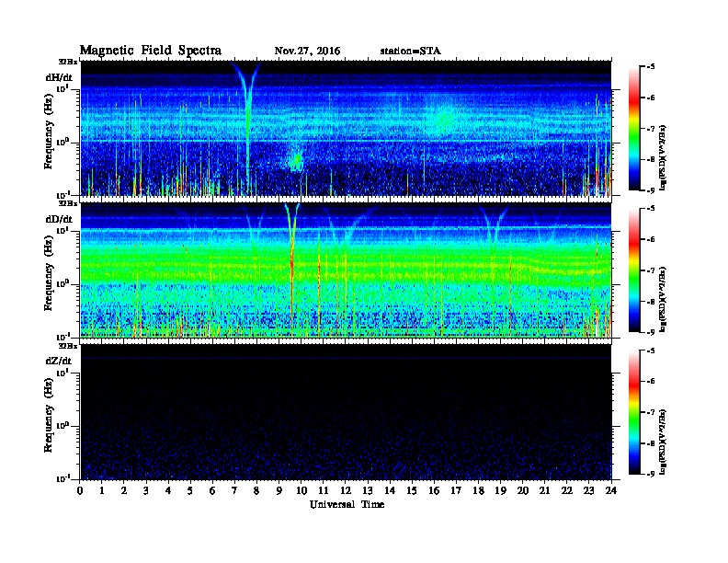The width and height of the screenshot is (728, 563).
Task: Click the hour 6 tick label
Action: (x=212, y=491)
